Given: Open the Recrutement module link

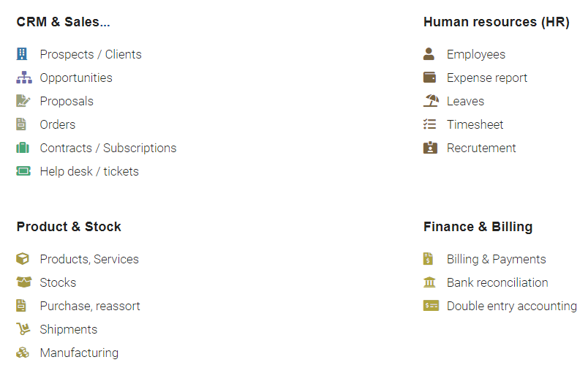Looking at the screenshot, I should click(481, 148).
